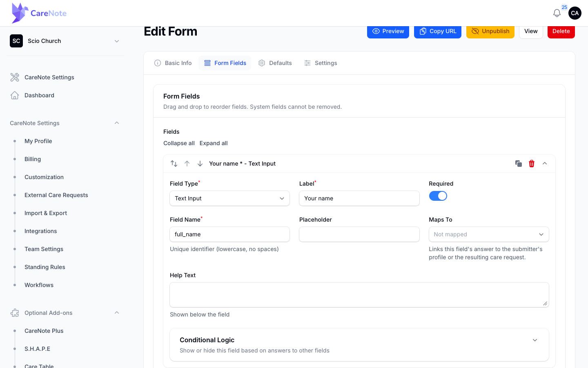Image resolution: width=588 pixels, height=368 pixels.
Task: Delete the Your name field with trash icon
Action: pyautogui.click(x=532, y=164)
